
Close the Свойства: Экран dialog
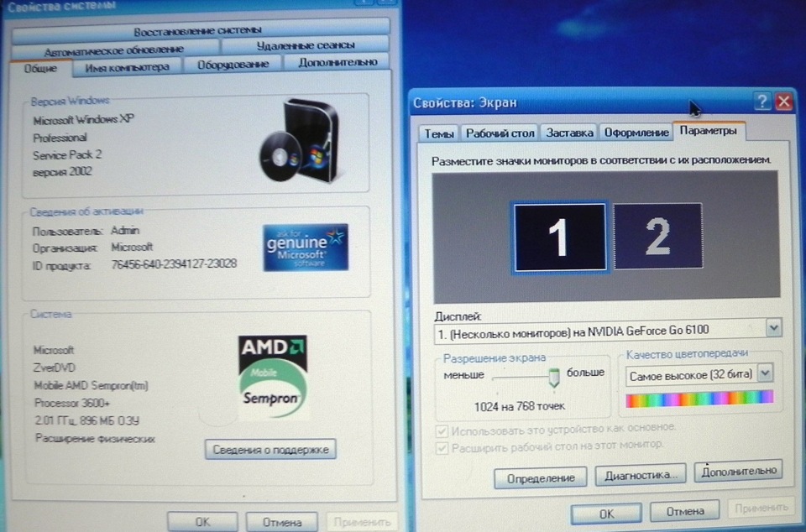tap(783, 102)
